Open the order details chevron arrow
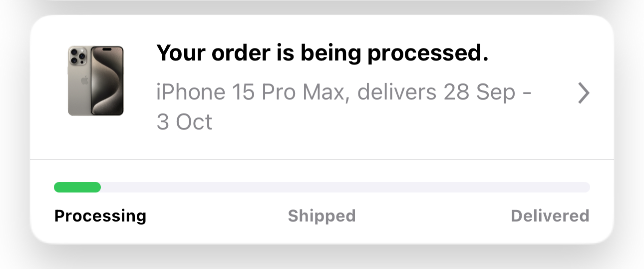The image size is (644, 269). coord(583,93)
